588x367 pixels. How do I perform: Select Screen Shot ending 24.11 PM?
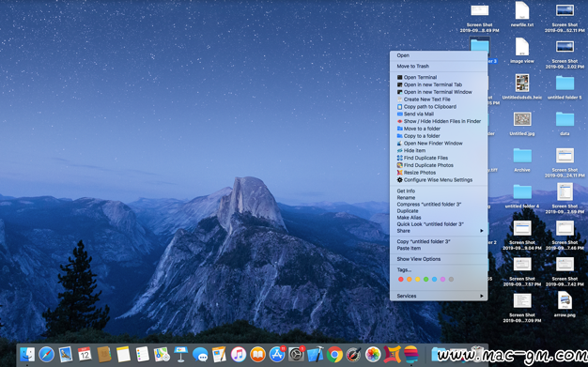click(565, 162)
